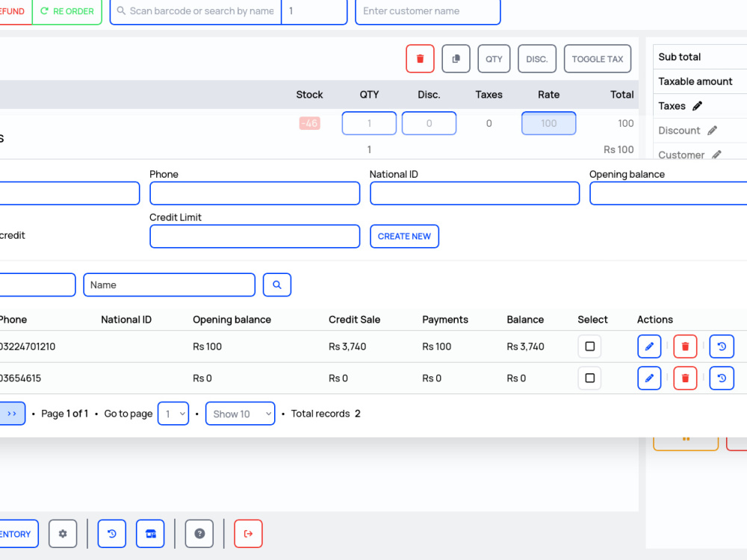The height and width of the screenshot is (560, 747).
Task: Click the red trash delete item button
Action: [420, 58]
